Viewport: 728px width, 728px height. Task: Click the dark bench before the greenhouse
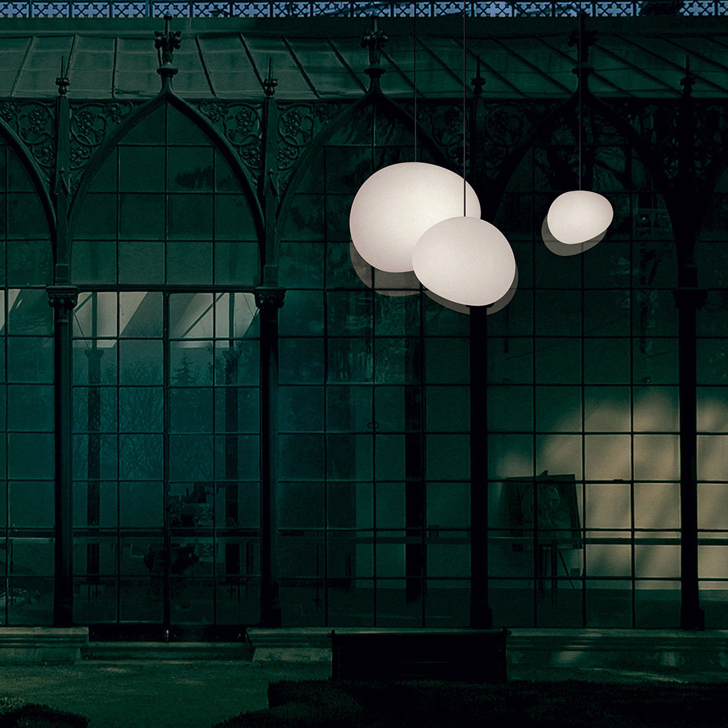click(x=419, y=655)
